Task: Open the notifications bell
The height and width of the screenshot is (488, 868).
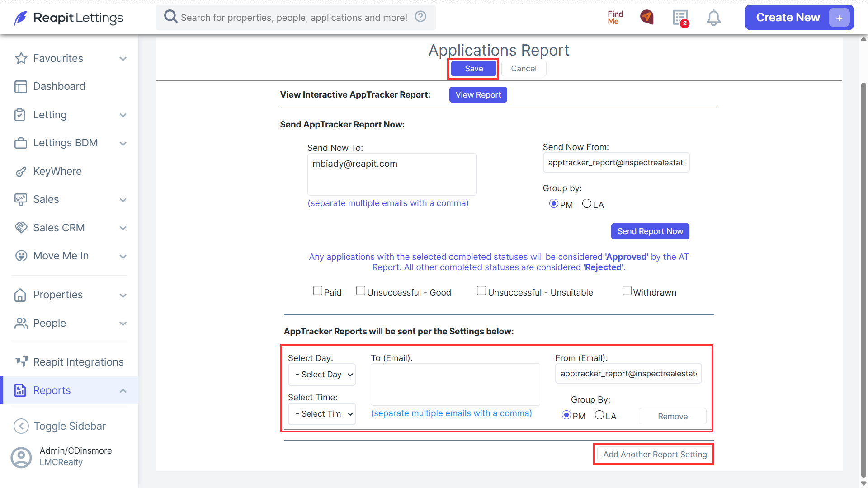Action: [x=713, y=18]
